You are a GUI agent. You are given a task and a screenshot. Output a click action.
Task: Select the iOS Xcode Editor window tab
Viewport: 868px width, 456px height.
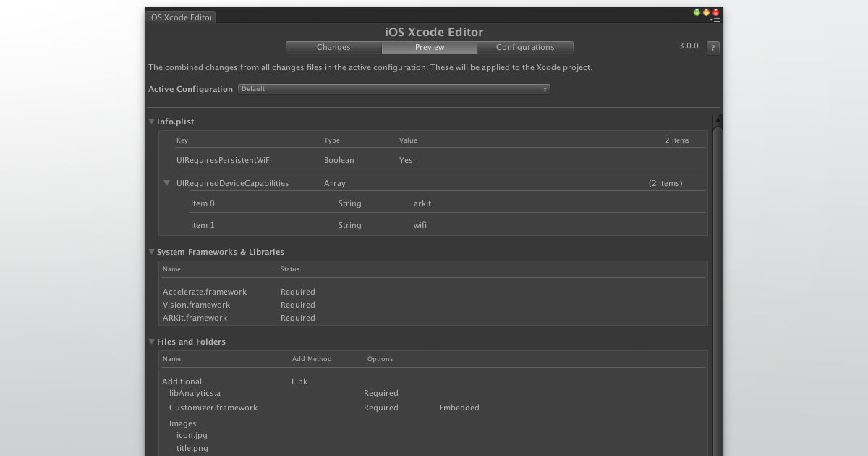[x=179, y=17]
